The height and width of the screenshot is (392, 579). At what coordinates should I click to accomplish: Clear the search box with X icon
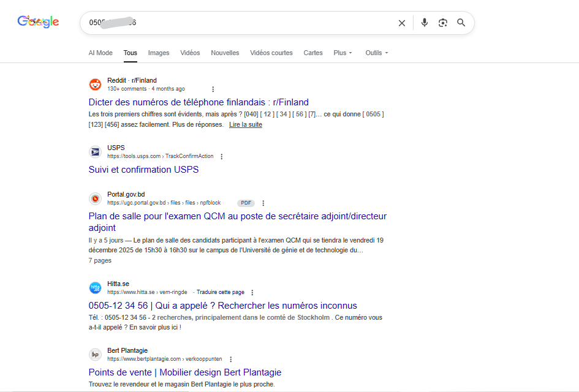point(402,23)
